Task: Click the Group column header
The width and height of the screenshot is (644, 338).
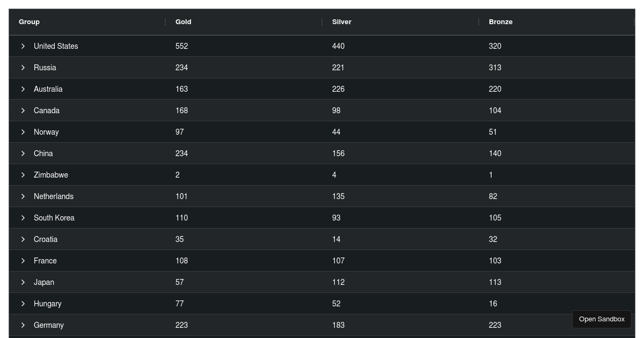Action: 30,22
